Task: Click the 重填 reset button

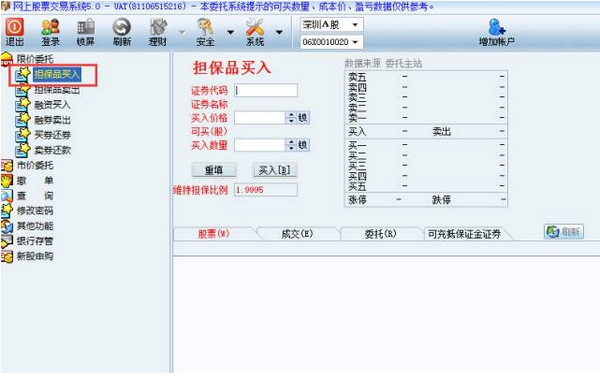Action: 214,170
